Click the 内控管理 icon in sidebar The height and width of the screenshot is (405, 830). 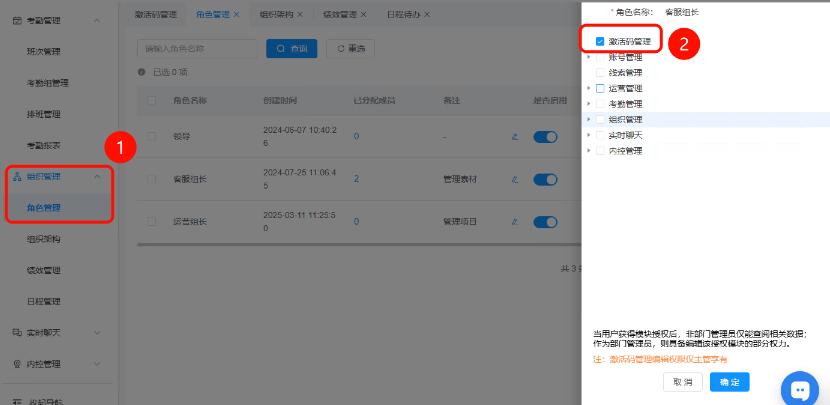pos(17,363)
